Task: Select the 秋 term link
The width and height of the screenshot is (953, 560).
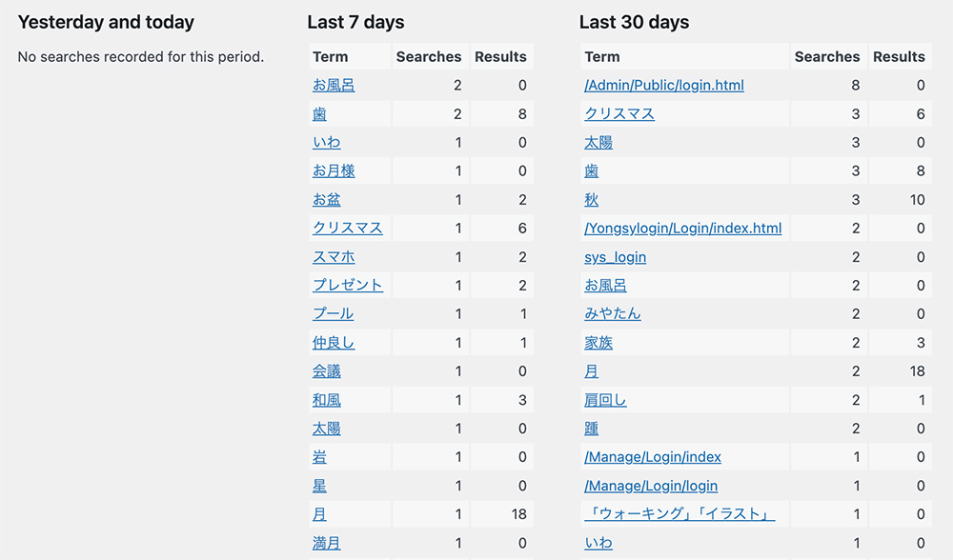Action: pos(591,200)
